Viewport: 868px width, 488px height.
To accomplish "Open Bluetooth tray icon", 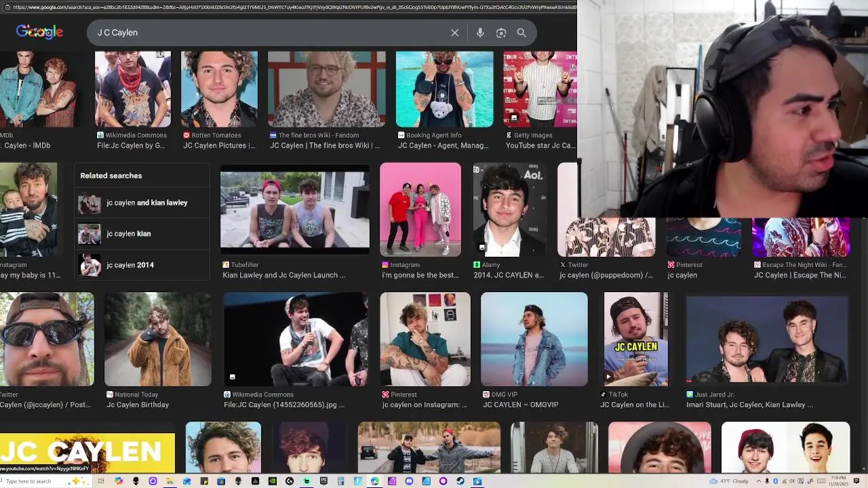I will click(x=776, y=481).
